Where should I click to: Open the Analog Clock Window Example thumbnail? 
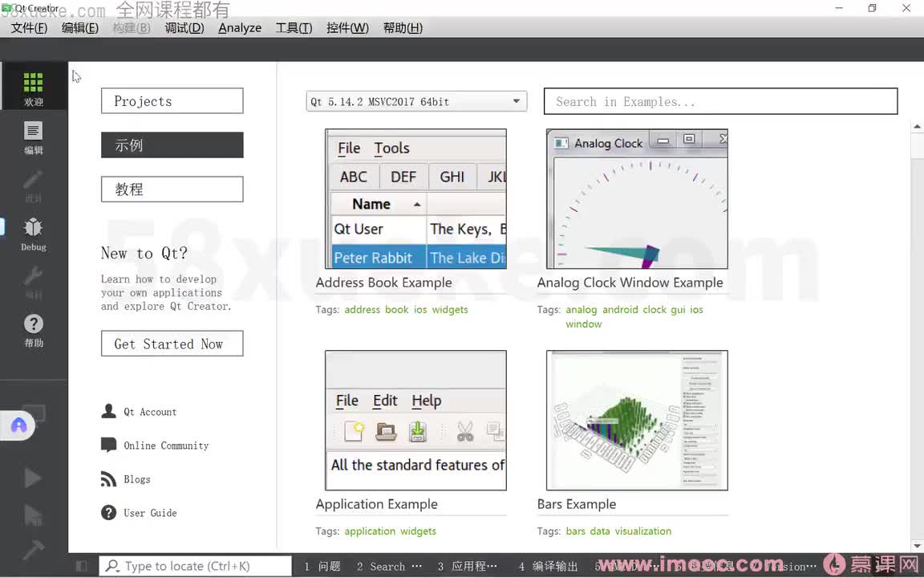637,199
